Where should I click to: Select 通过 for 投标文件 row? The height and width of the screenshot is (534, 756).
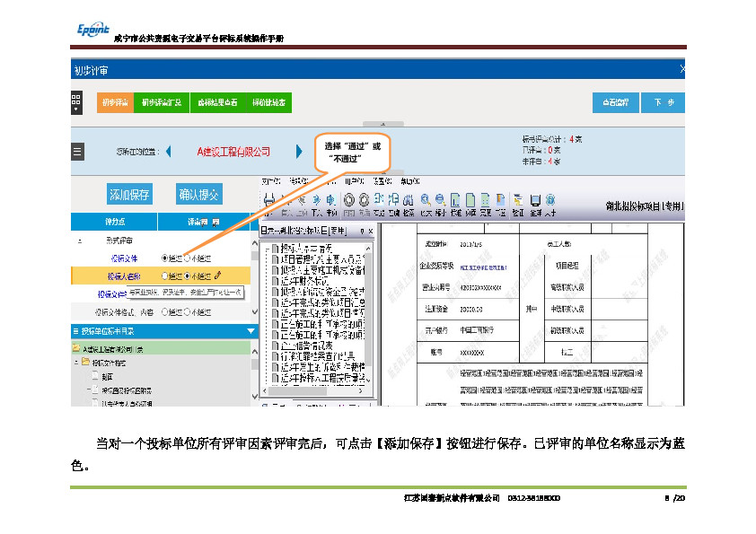[164, 258]
